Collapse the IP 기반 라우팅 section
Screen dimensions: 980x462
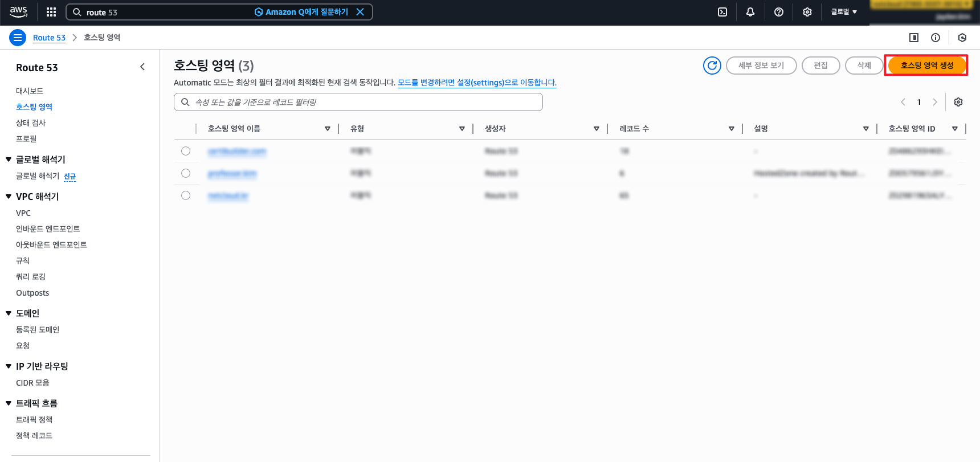9,366
